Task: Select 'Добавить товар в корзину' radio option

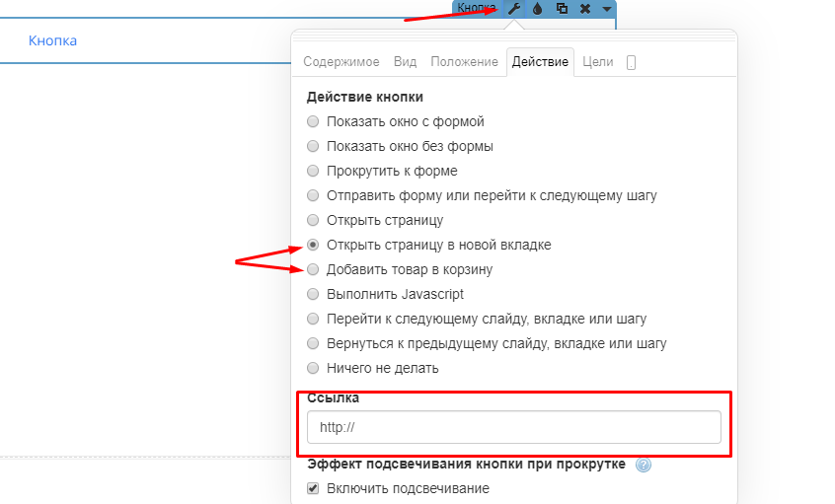Action: (313, 269)
